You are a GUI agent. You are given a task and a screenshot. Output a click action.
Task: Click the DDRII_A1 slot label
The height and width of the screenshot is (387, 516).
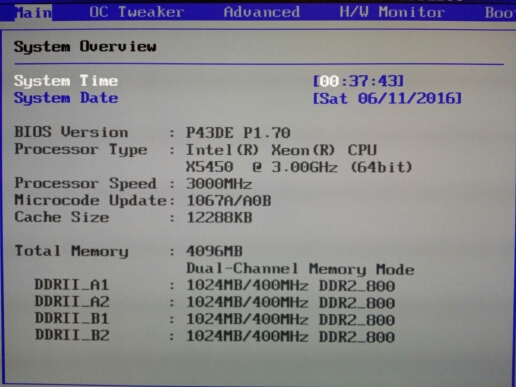(x=72, y=285)
